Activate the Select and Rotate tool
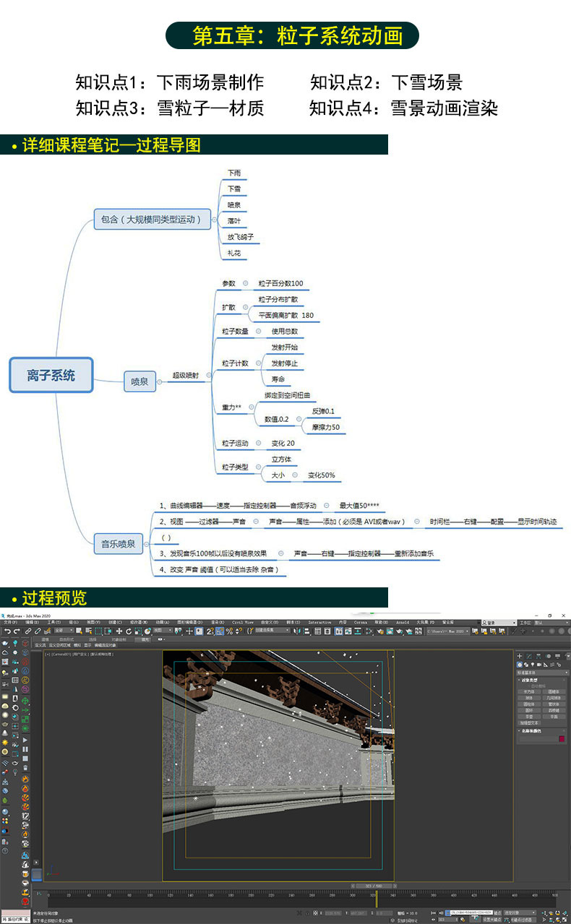Viewport: 571px width, 924px height. point(129,631)
